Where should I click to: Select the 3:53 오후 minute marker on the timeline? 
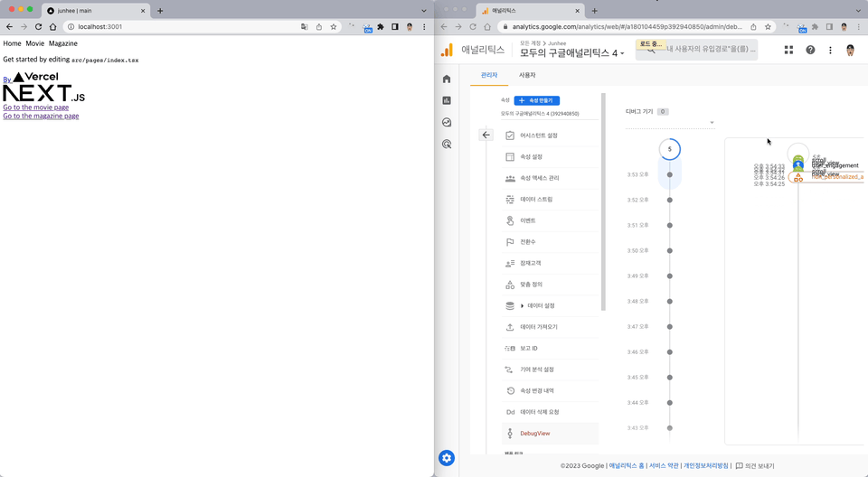tap(670, 174)
